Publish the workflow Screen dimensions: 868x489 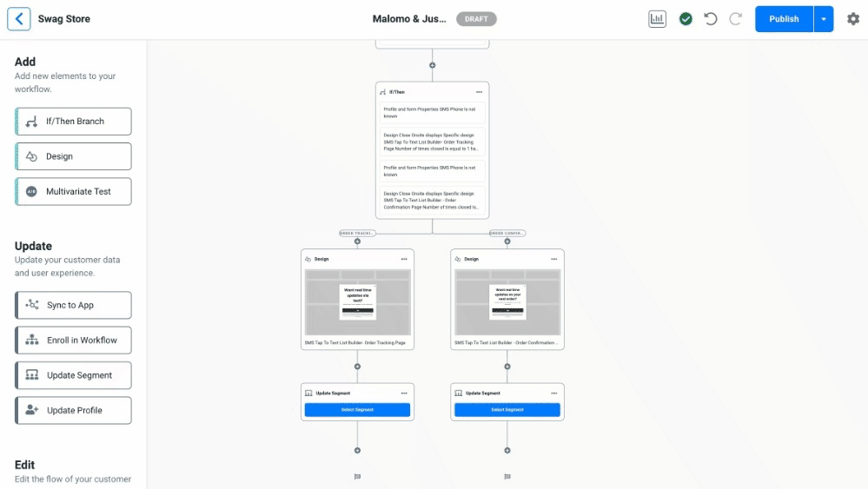tap(784, 19)
